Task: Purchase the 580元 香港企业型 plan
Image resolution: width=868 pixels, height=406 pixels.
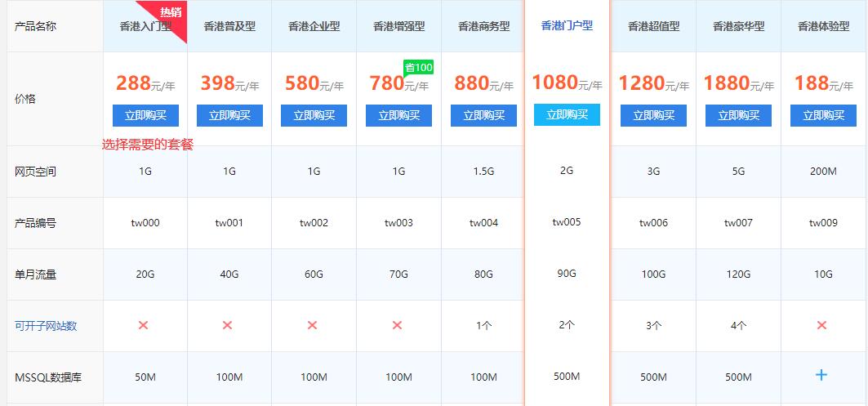Action: 314,115
